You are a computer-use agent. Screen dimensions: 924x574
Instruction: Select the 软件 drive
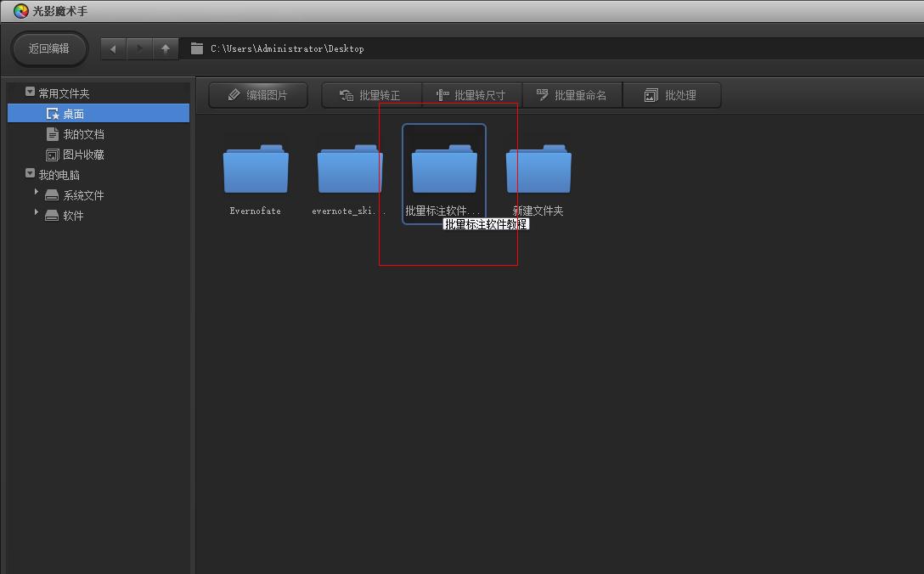(x=73, y=216)
